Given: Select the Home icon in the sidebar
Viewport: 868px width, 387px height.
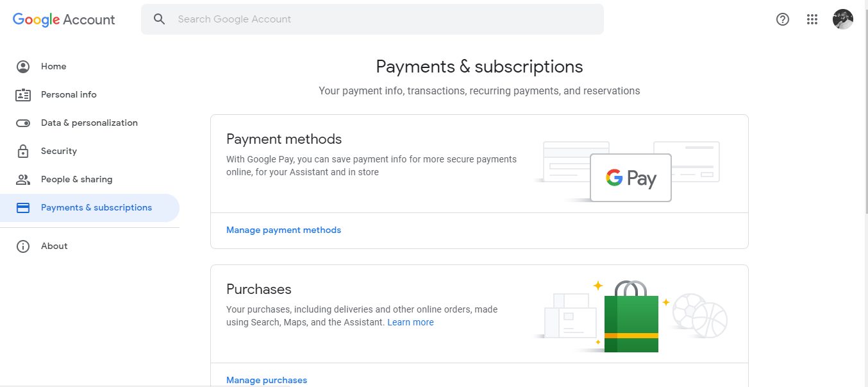Looking at the screenshot, I should tap(23, 66).
